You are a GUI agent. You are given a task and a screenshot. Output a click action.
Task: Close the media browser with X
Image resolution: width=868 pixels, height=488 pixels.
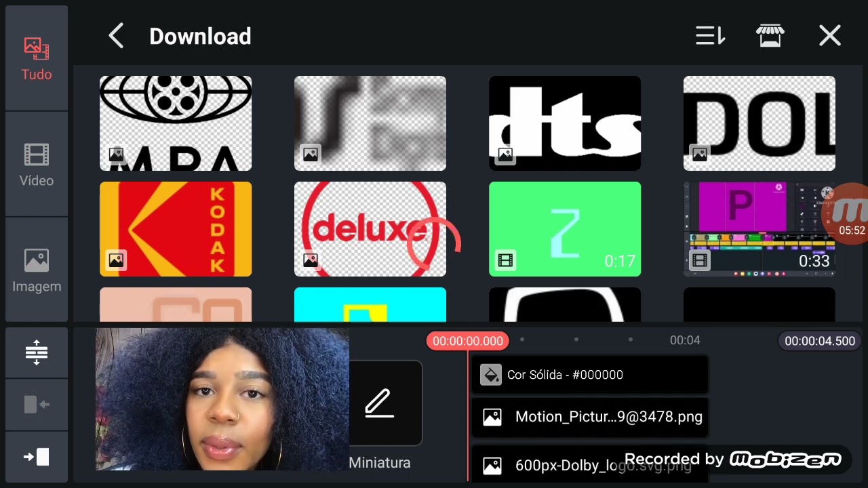click(830, 36)
